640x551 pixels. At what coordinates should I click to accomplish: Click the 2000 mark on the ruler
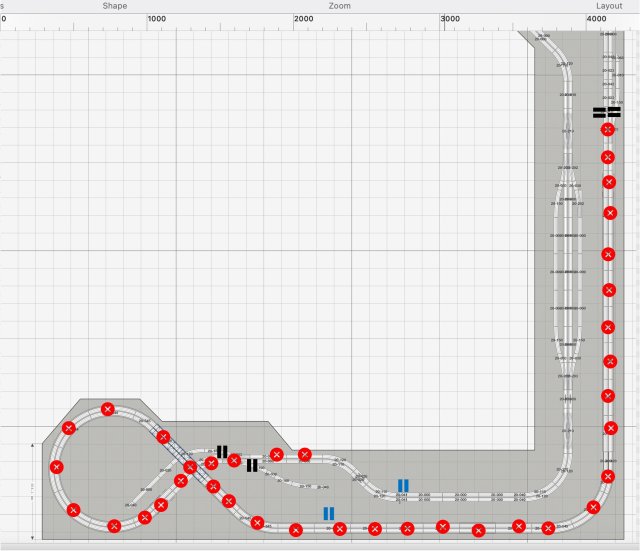click(x=304, y=19)
